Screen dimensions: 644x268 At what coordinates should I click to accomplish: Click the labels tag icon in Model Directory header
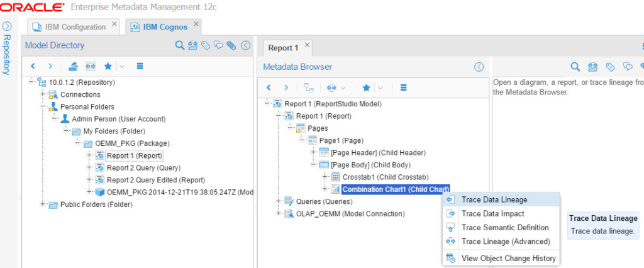coord(206,45)
